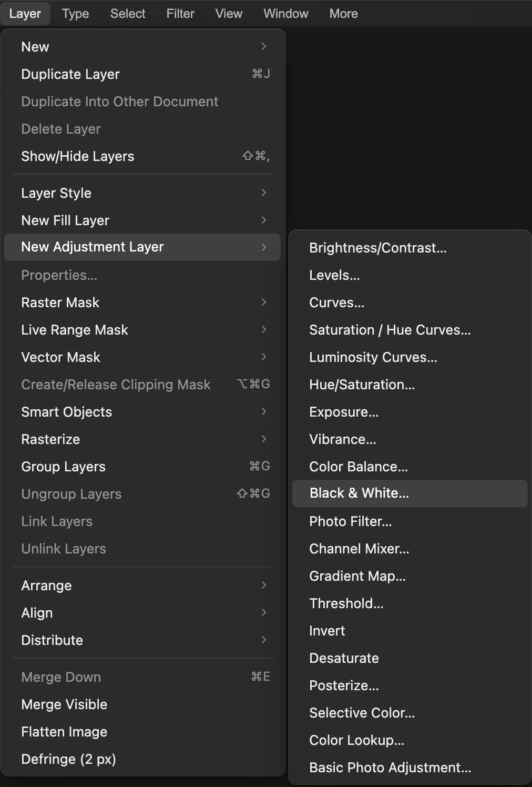Select Flatten Image command
Viewport: 532px width, 787px height.
point(142,732)
